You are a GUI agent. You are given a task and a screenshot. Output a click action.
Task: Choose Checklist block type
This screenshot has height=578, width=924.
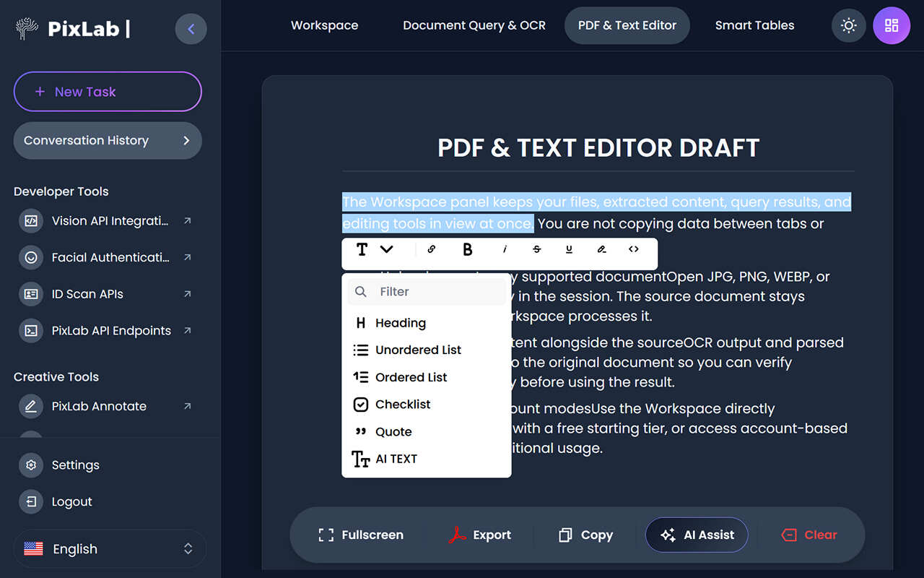[427, 405]
